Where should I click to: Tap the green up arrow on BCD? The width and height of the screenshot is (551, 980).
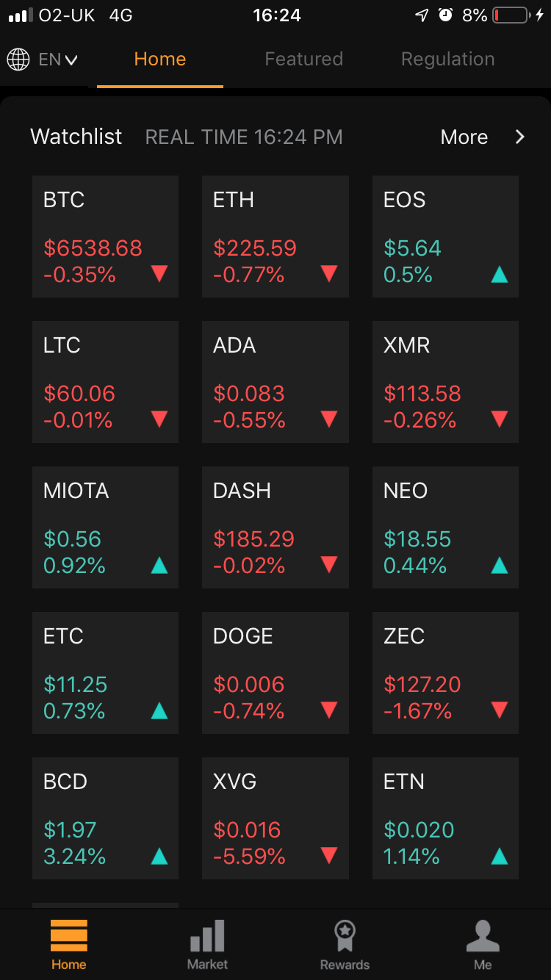click(159, 856)
